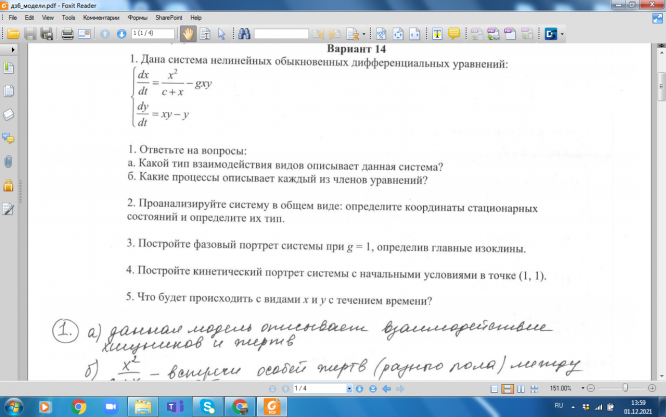This screenshot has width=666, height=417.
Task: Click the Print icon in the toolbar
Action: pyautogui.click(x=67, y=34)
